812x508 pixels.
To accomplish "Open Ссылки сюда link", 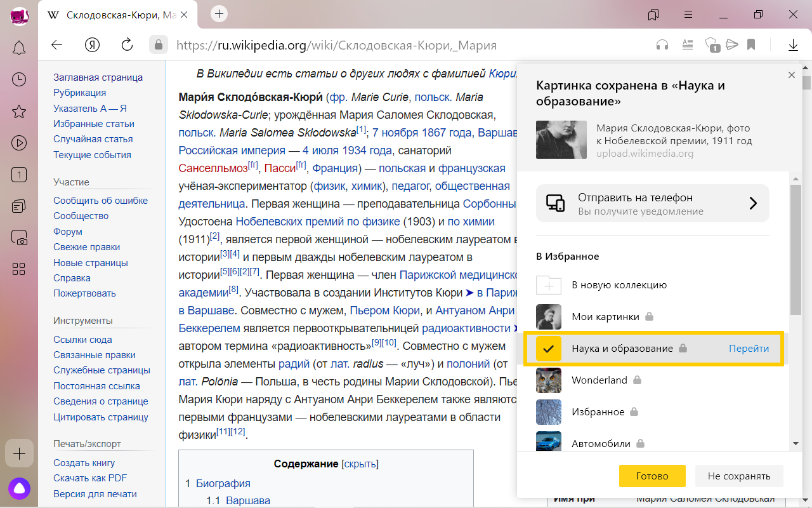I will pyautogui.click(x=82, y=340).
